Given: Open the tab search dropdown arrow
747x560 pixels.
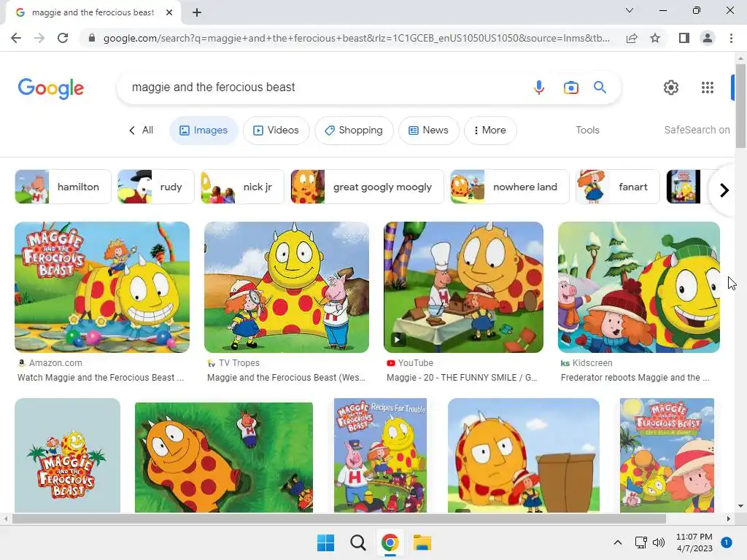Looking at the screenshot, I should tap(630, 10).
